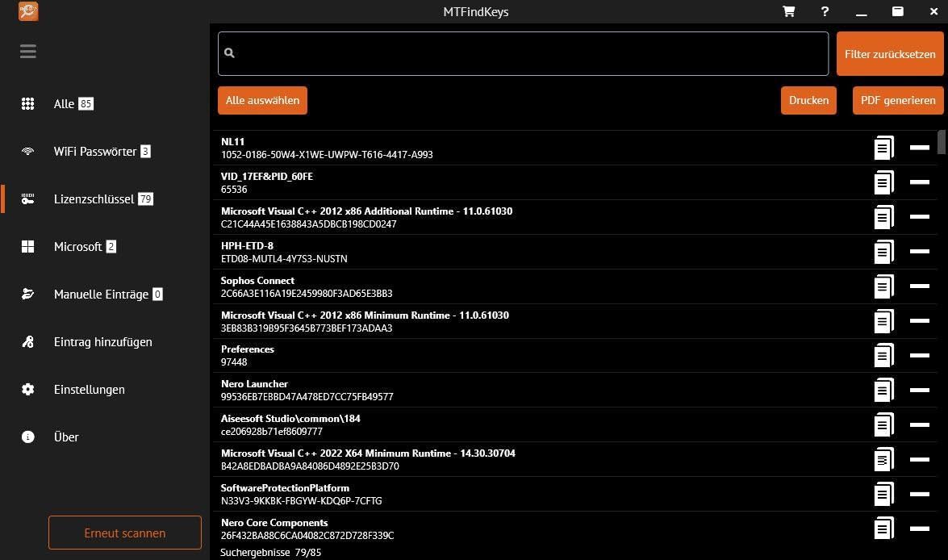Image resolution: width=948 pixels, height=560 pixels.
Task: Select the WiFi Passwörter sidebar icon
Action: click(28, 151)
